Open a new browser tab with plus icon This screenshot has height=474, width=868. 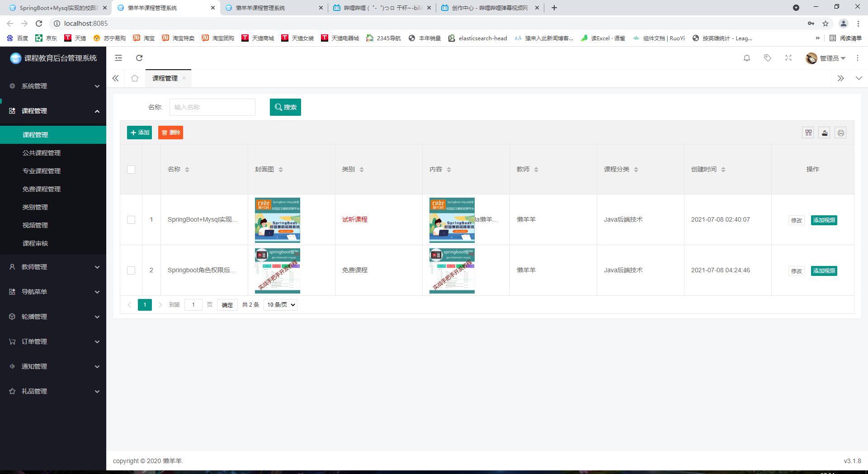click(x=554, y=8)
